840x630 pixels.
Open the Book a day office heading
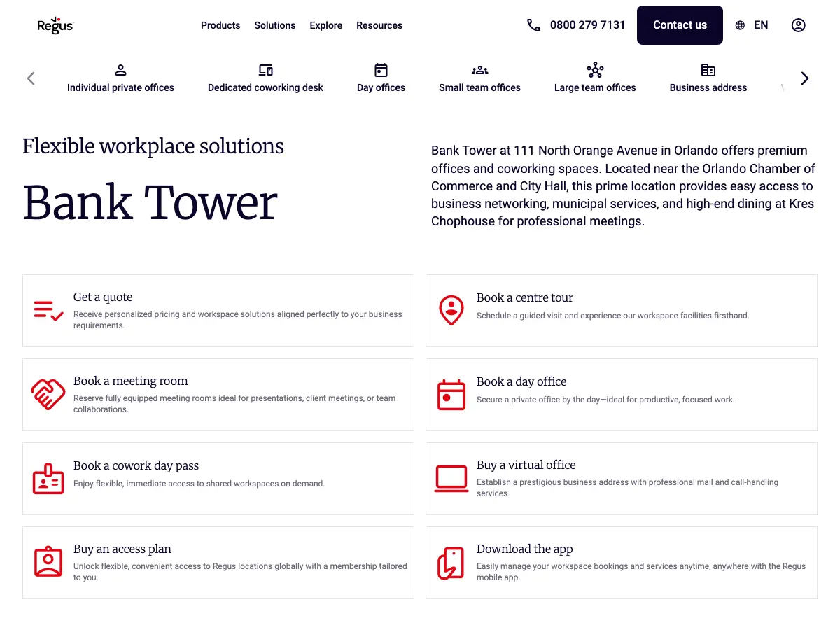(521, 381)
